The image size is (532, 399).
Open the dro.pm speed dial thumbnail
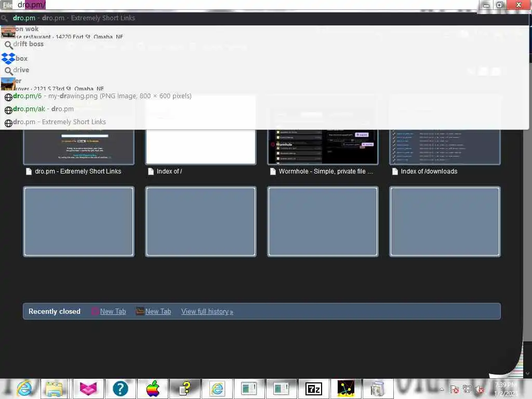click(x=79, y=146)
